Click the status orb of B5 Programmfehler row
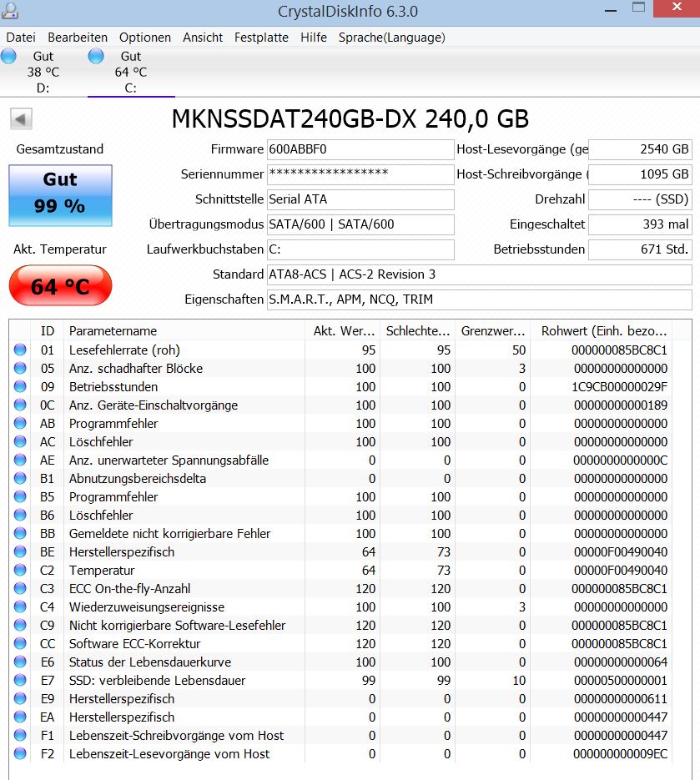Screen dimensions: 700x780 click(20, 497)
